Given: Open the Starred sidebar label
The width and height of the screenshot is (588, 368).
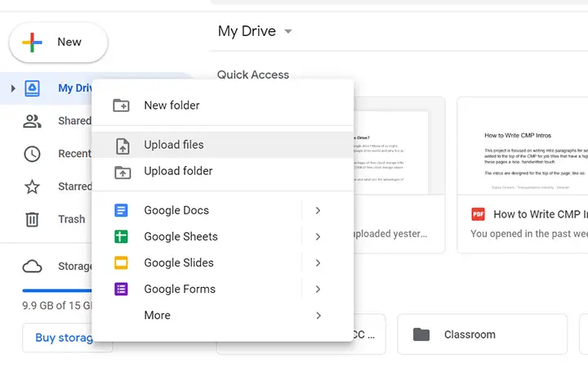Looking at the screenshot, I should pyautogui.click(x=74, y=186).
